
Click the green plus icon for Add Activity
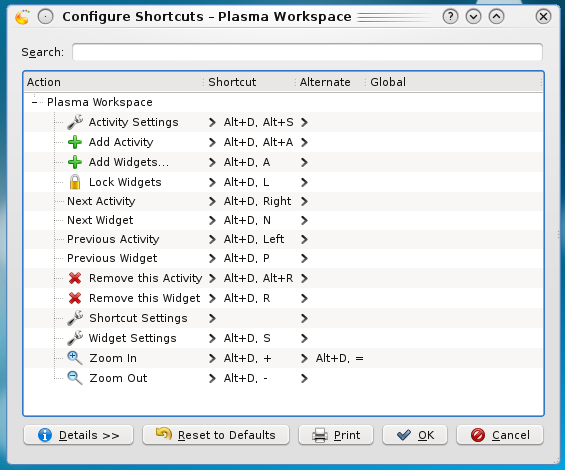(75, 142)
